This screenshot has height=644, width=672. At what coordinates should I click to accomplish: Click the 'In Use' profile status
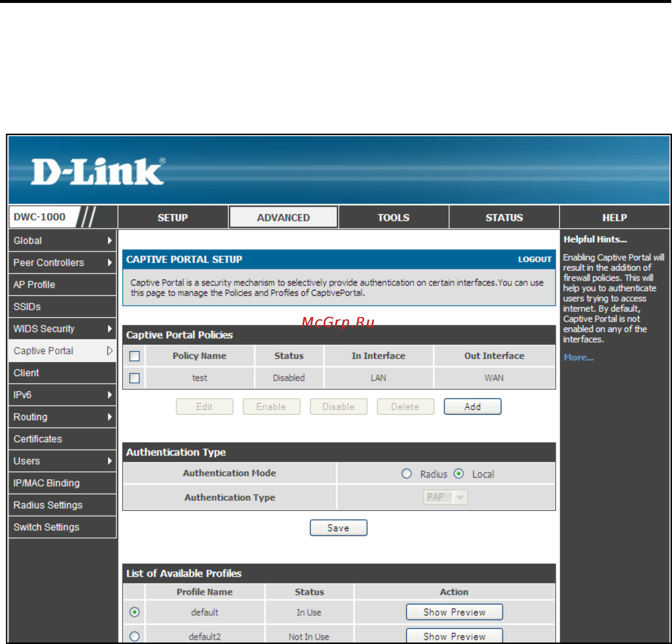point(309,612)
